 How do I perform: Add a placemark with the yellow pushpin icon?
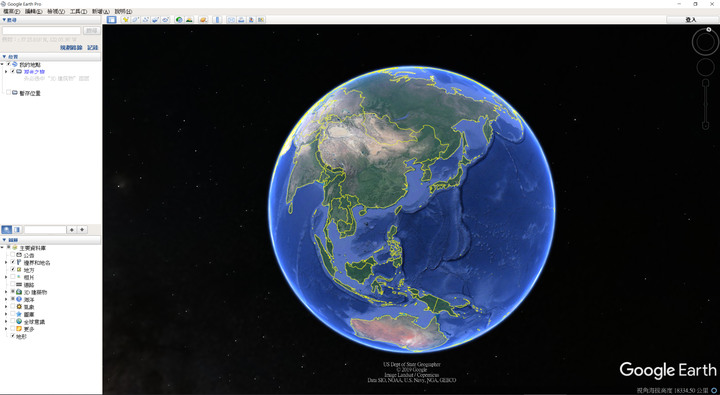coord(125,20)
